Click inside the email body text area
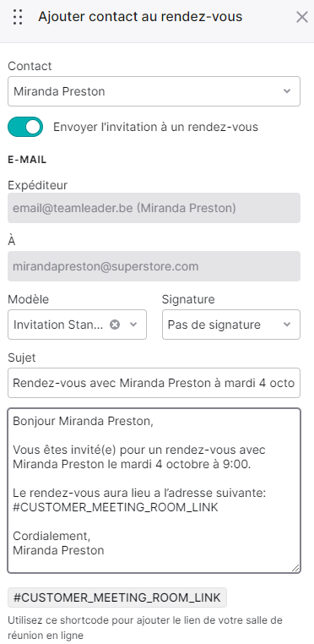 (x=154, y=490)
